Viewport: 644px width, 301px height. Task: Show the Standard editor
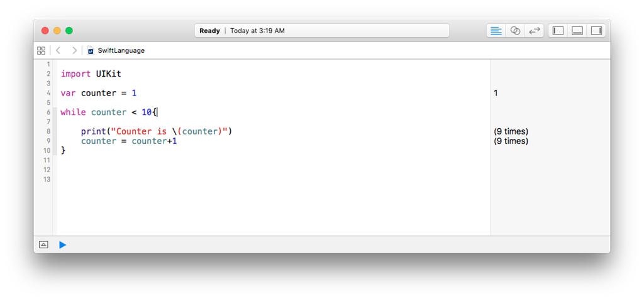pyautogui.click(x=496, y=31)
